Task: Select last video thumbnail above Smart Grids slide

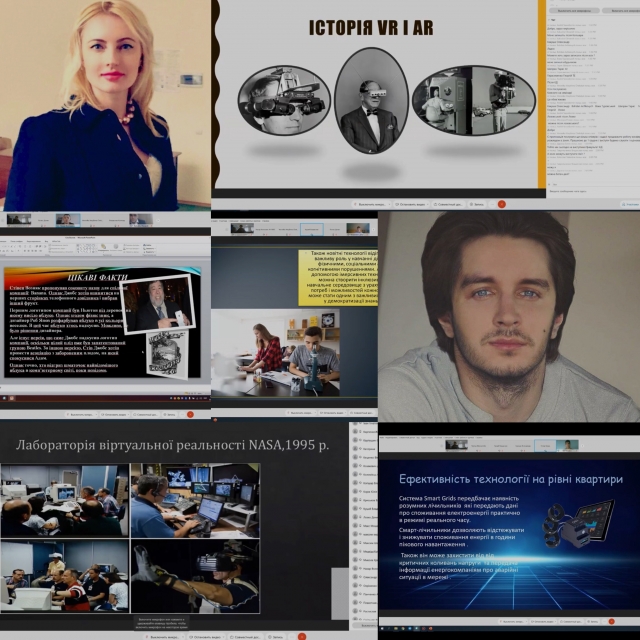Action: point(567,445)
